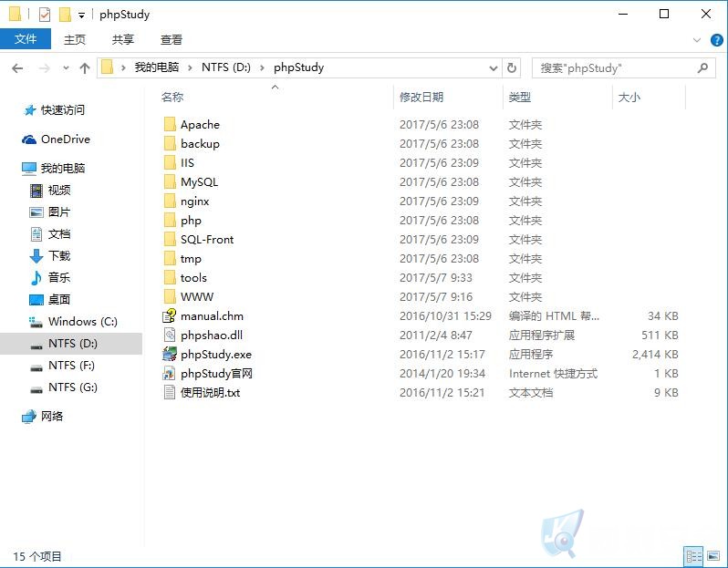Click the 2,414 KB size cell
Screen dimensions: 728x568
(x=655, y=354)
